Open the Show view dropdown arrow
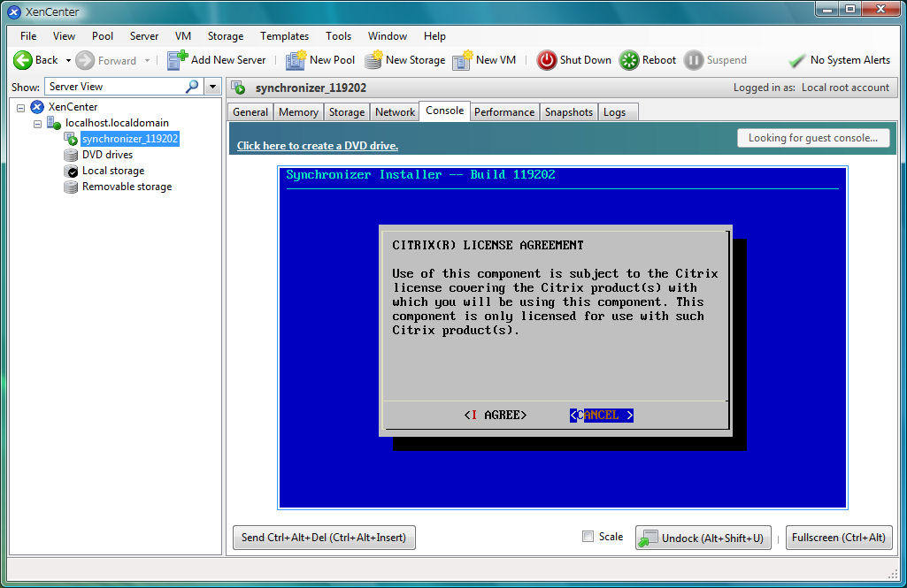Viewport: 907px width, 588px height. click(x=213, y=87)
